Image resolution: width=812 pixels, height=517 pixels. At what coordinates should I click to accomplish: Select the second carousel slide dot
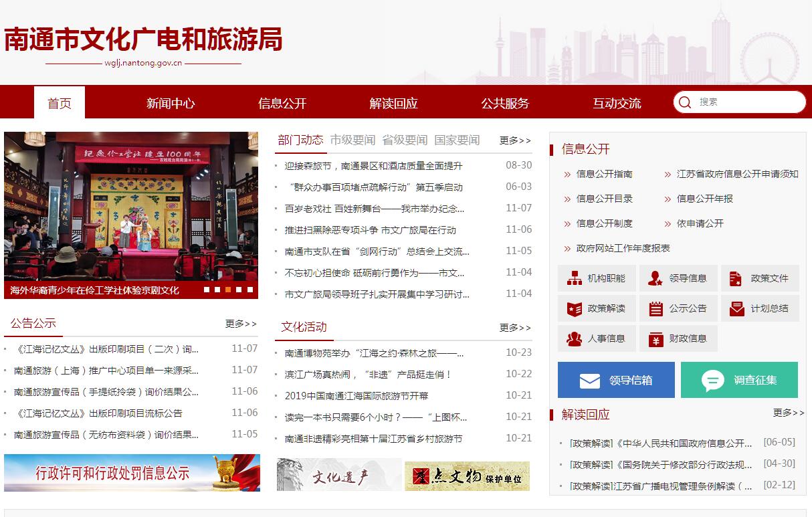coord(217,290)
